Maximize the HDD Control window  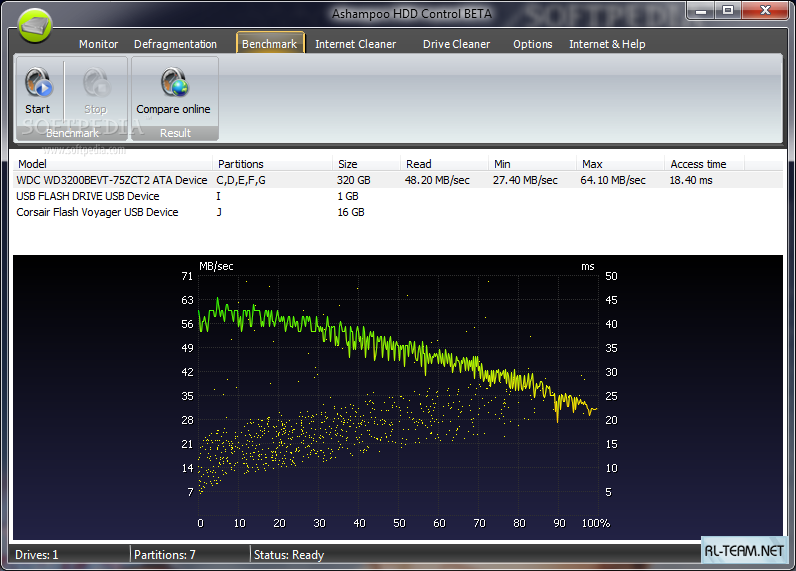coord(728,10)
